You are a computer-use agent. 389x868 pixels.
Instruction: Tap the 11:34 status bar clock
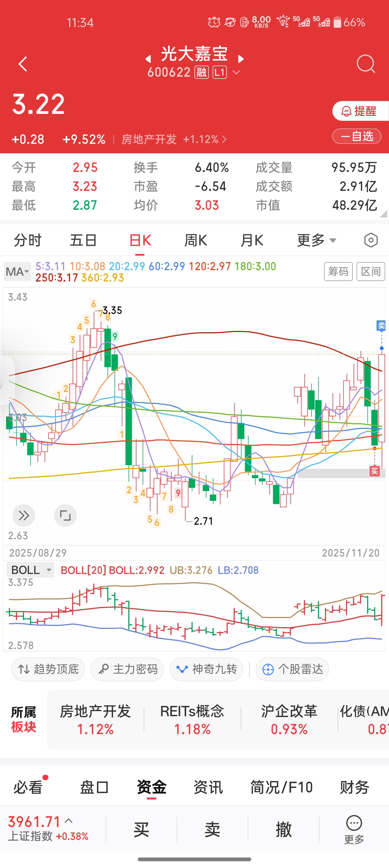(80, 23)
